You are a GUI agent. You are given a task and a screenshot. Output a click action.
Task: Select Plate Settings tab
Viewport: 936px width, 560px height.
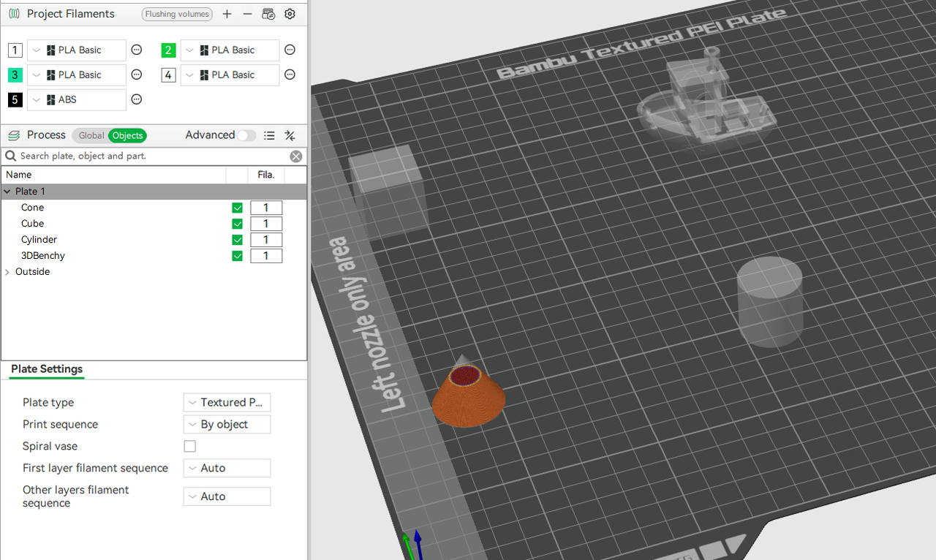click(47, 369)
